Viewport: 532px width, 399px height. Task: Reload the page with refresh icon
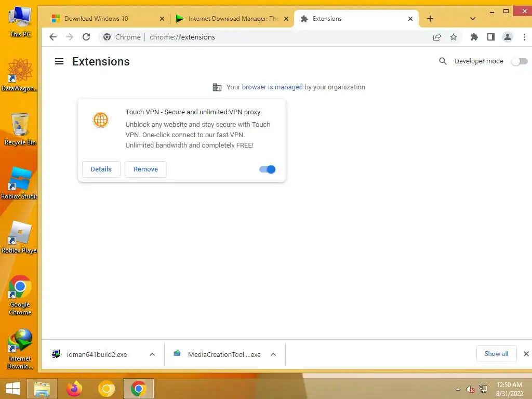click(x=86, y=37)
